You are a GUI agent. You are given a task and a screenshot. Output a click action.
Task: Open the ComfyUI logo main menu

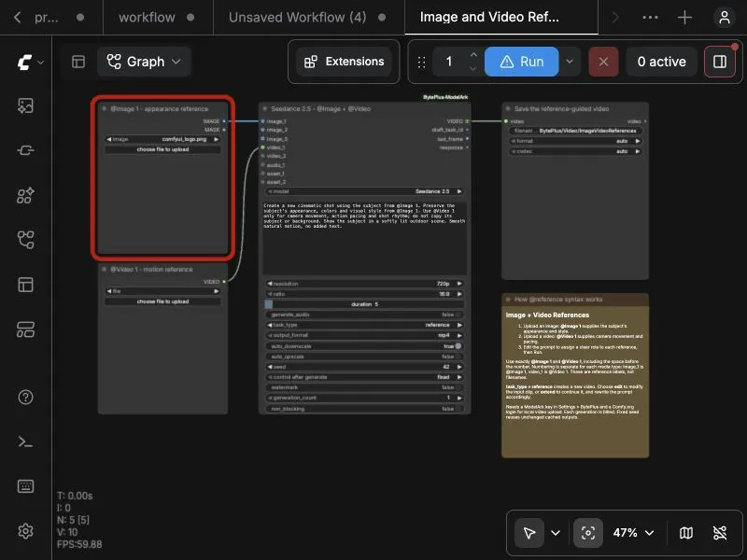click(x=30, y=62)
